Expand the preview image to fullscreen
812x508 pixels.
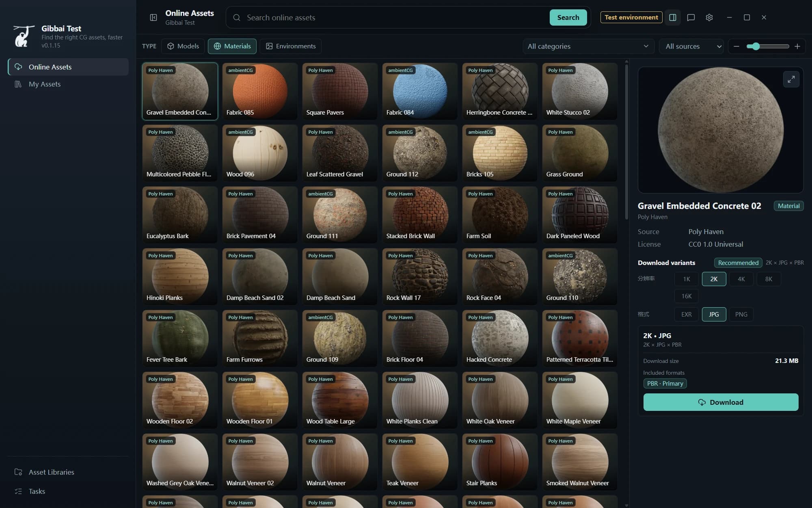tap(791, 79)
